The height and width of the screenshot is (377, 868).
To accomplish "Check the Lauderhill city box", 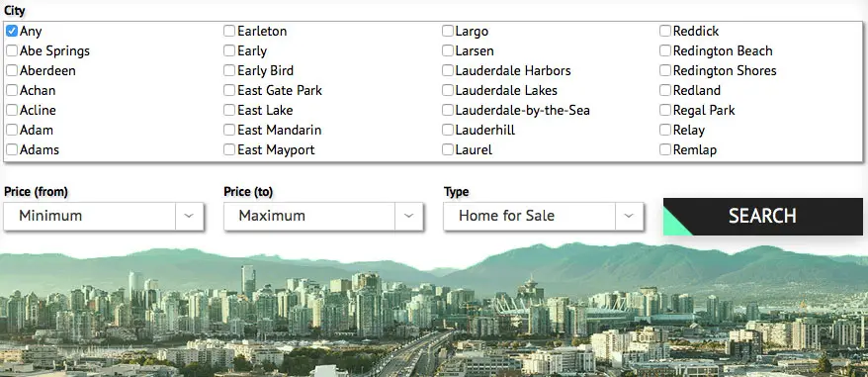I will click(x=447, y=130).
